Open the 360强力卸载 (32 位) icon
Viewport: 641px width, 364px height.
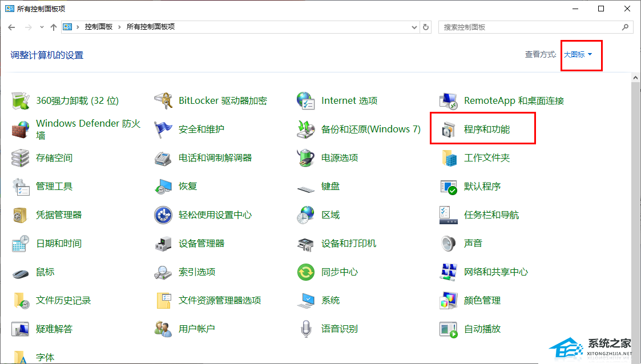tap(20, 100)
